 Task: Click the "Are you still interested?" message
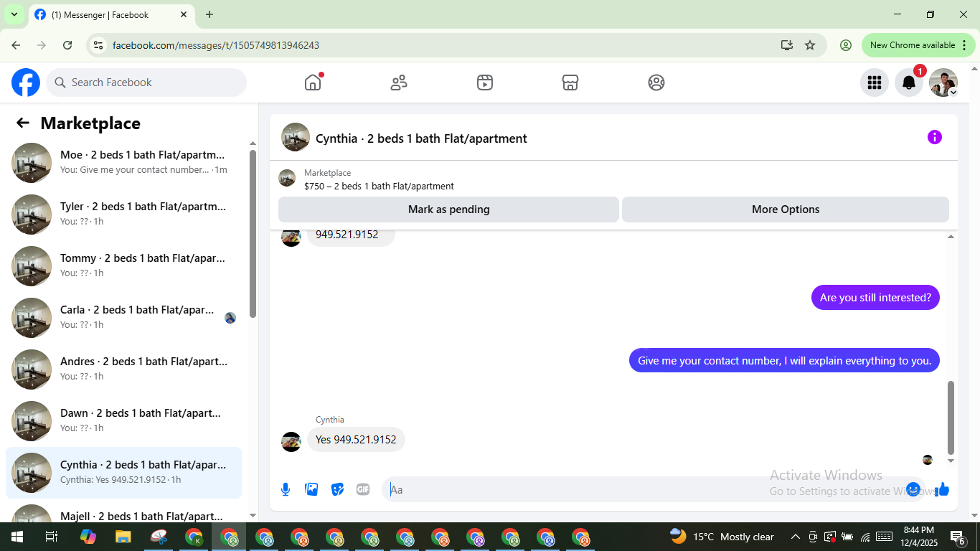click(875, 298)
